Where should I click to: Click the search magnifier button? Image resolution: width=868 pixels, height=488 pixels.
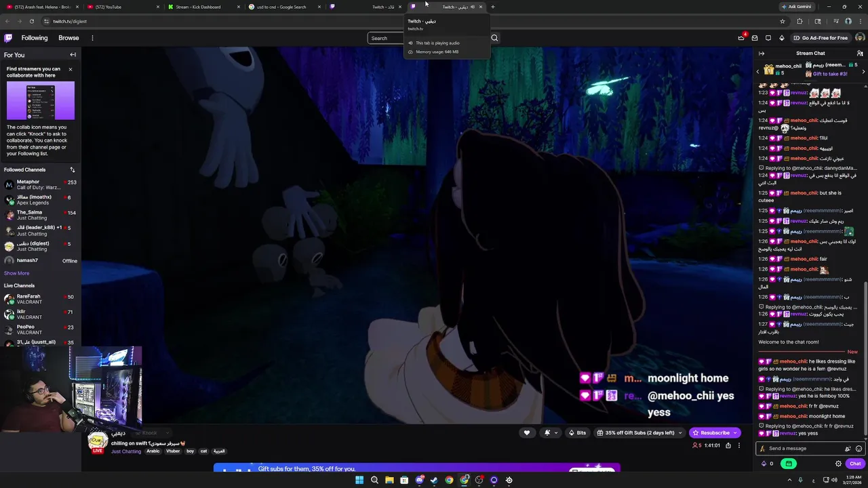(494, 38)
